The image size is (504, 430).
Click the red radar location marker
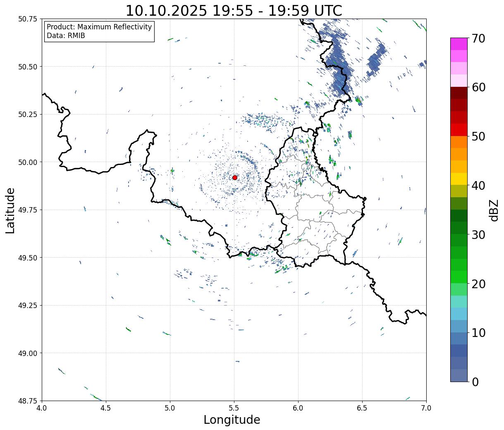click(x=234, y=177)
